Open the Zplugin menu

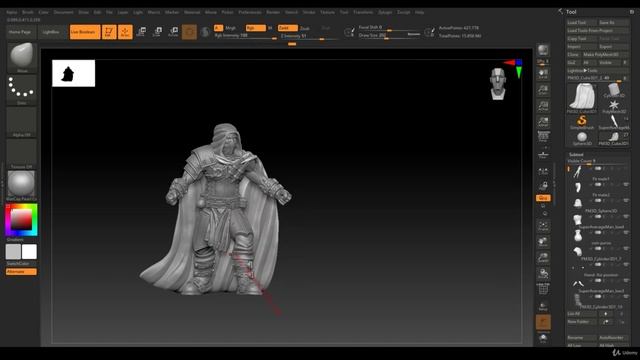(385, 12)
